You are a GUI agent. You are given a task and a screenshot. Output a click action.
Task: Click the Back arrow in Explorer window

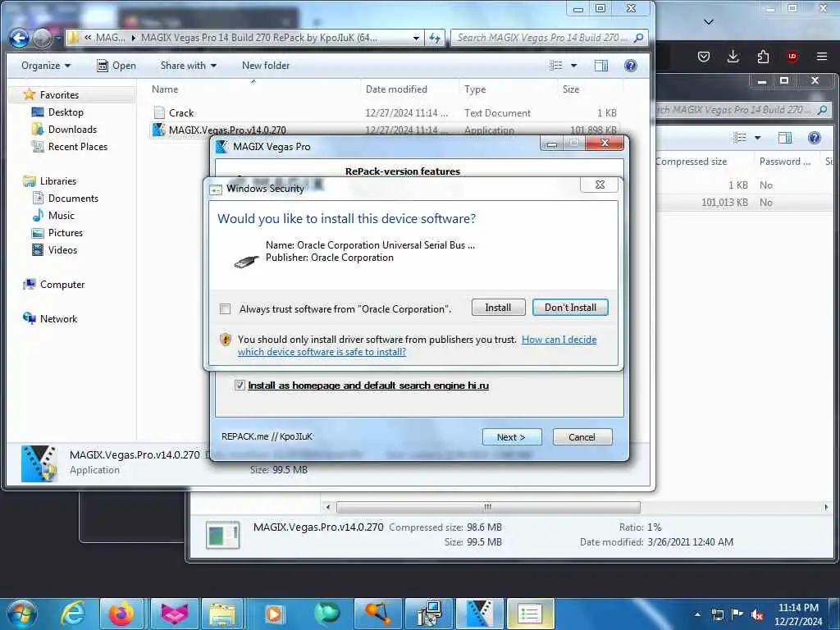point(20,38)
